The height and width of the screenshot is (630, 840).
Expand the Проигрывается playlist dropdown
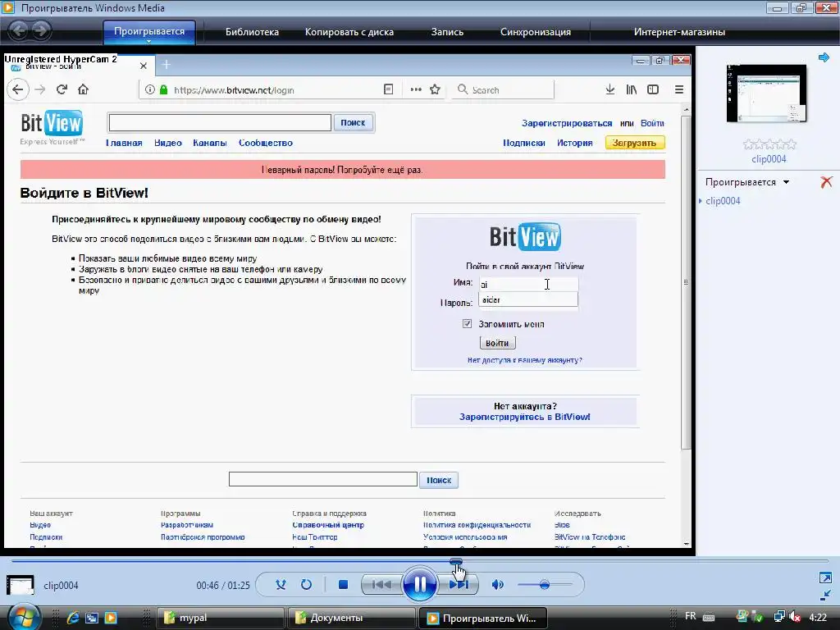(747, 182)
